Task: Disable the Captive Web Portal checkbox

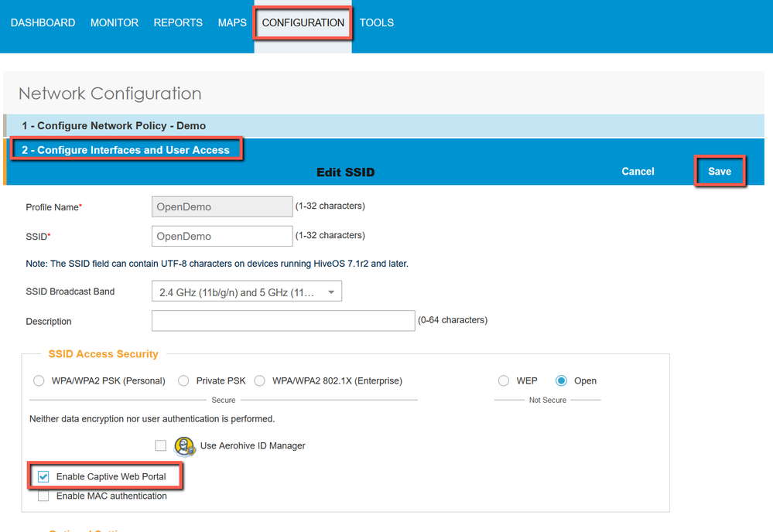Action: click(44, 477)
